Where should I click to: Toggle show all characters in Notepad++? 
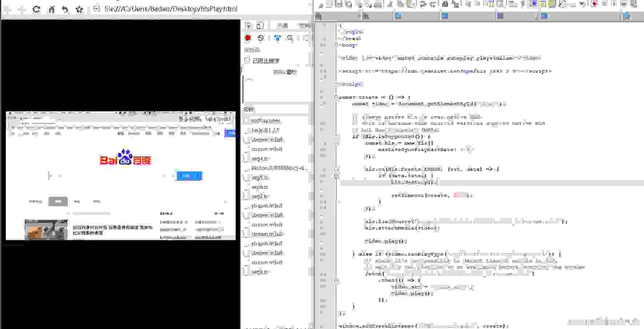click(x=523, y=4)
